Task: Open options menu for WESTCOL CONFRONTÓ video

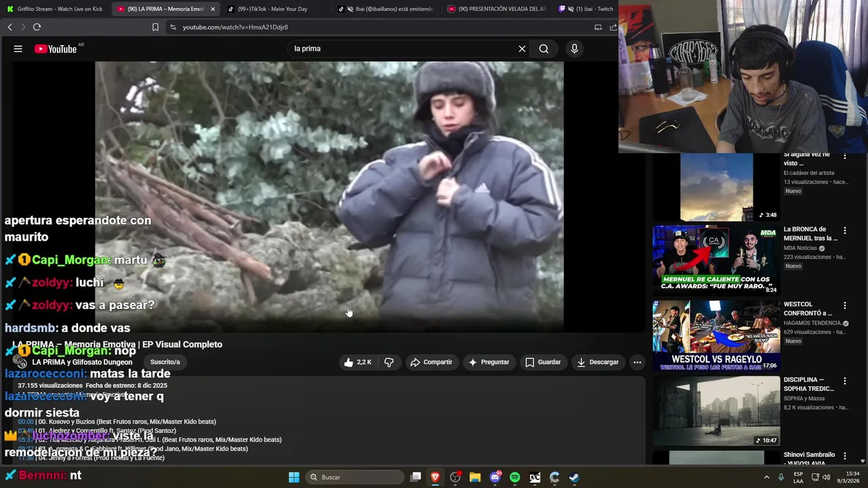Action: (x=844, y=306)
